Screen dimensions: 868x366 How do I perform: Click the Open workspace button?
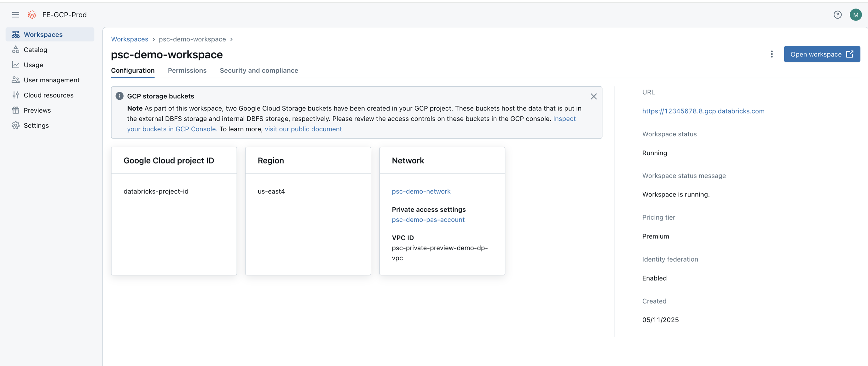[x=821, y=54]
